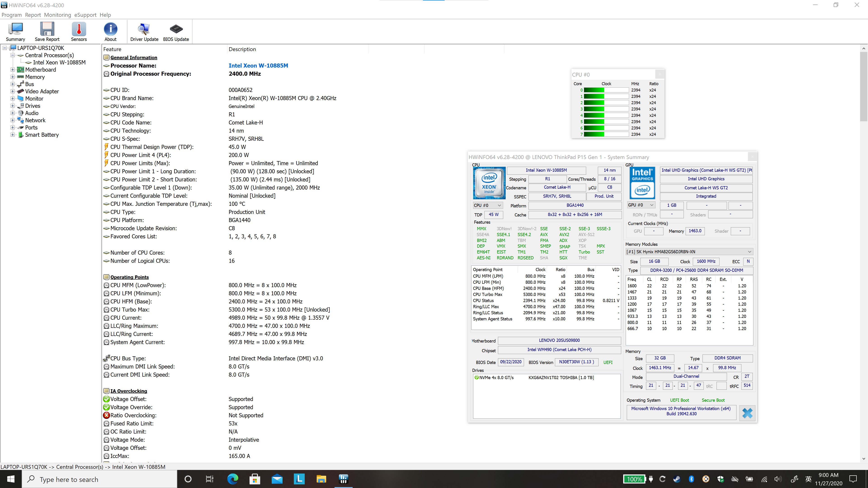The image size is (868, 488).
Task: Click the Windows Security shield tray icon
Action: click(x=720, y=479)
